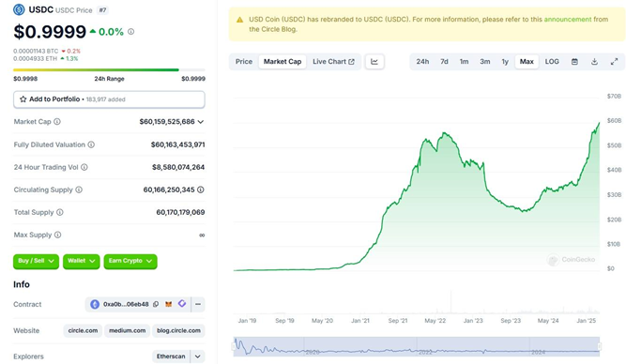
Task: Click star icon in Add to Portfolio
Action: (23, 99)
